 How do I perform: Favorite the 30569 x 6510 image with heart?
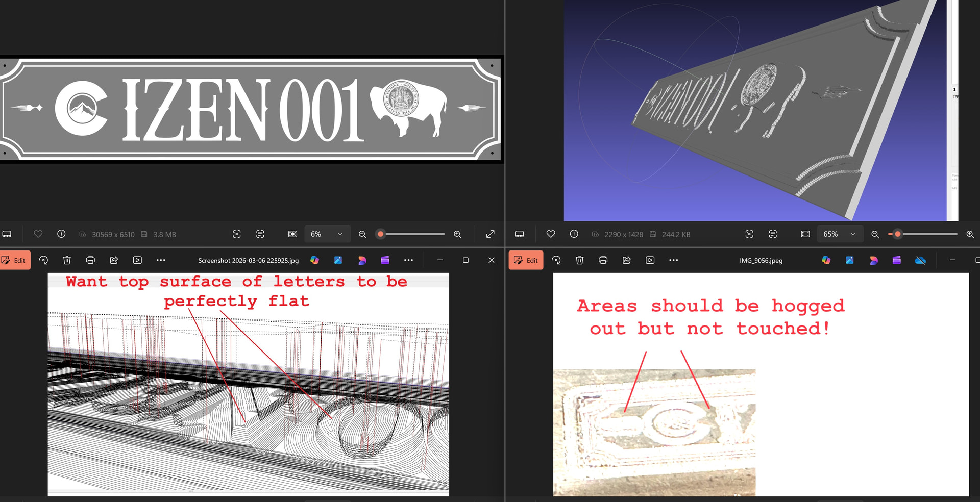click(38, 234)
